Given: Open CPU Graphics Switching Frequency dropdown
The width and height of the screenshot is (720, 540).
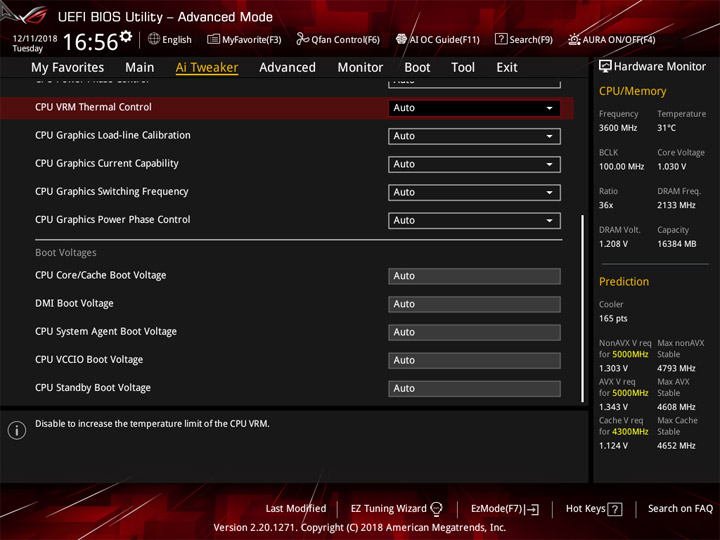Looking at the screenshot, I should click(474, 192).
